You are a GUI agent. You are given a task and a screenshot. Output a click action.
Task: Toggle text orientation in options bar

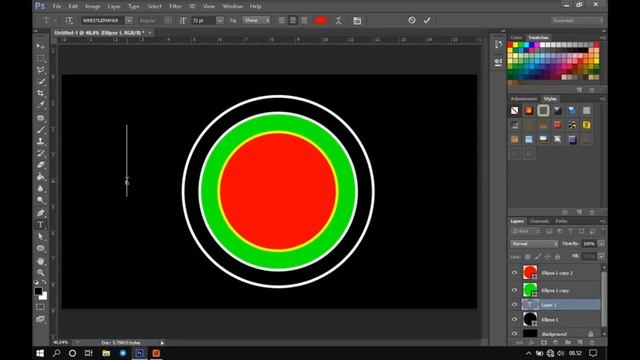(69, 20)
